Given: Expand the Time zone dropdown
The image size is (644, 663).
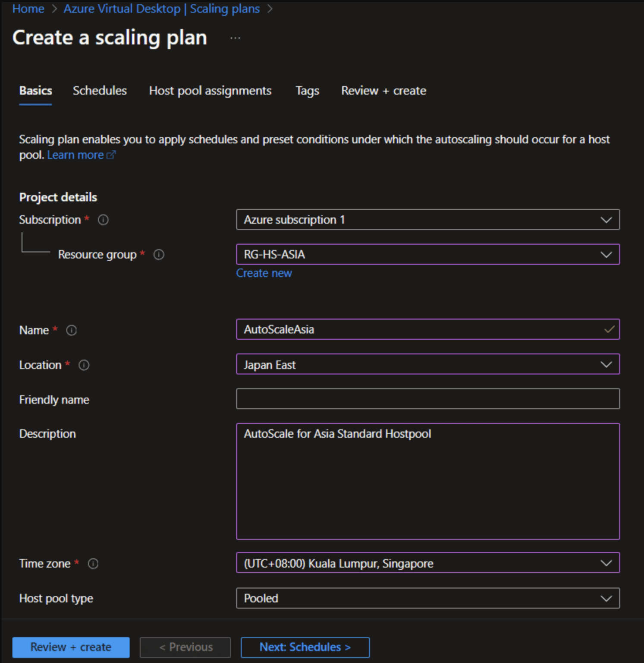Looking at the screenshot, I should point(606,563).
